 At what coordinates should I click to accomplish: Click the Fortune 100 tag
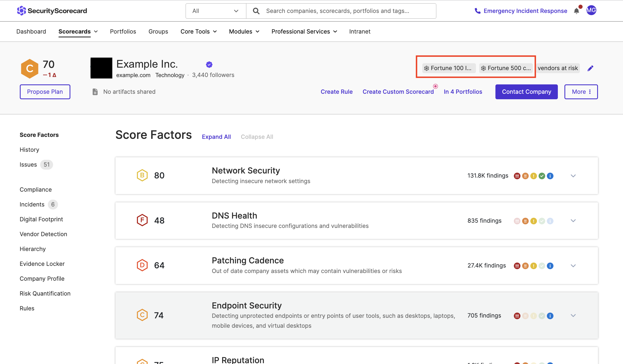tap(449, 68)
